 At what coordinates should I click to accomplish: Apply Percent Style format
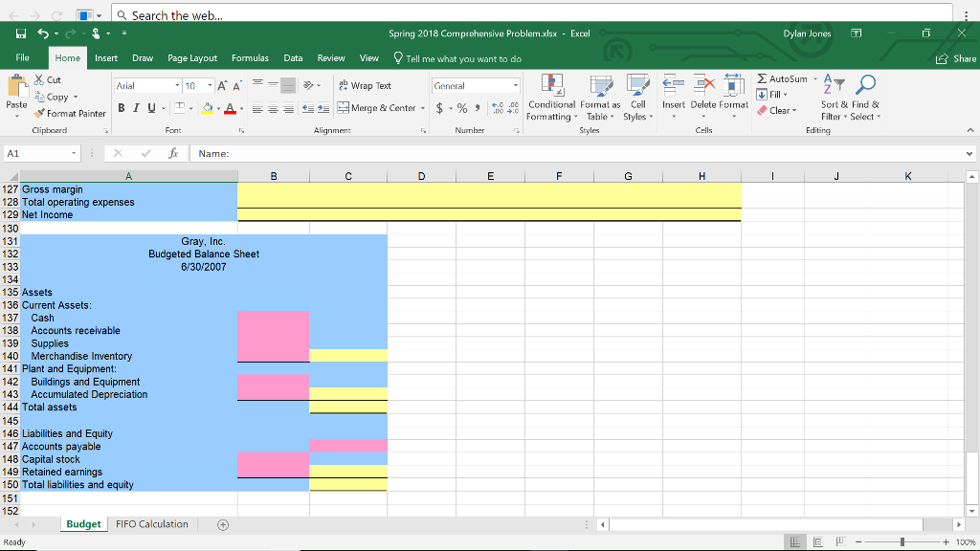462,109
